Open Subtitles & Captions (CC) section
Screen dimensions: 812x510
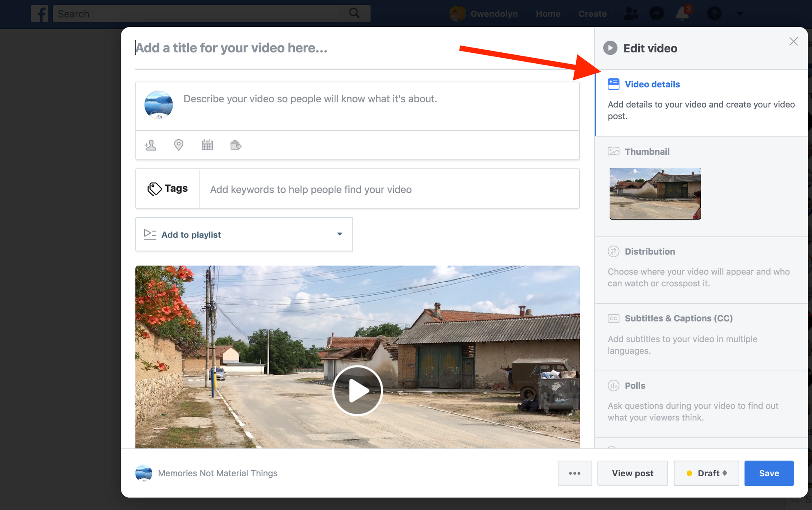click(678, 318)
